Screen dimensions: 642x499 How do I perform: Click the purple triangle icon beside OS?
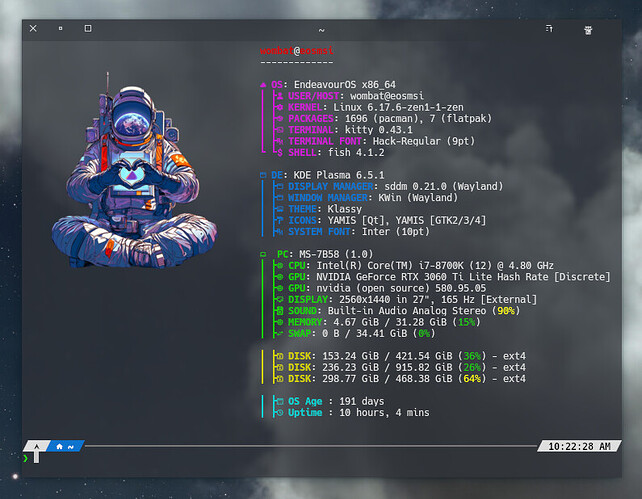[x=263, y=85]
